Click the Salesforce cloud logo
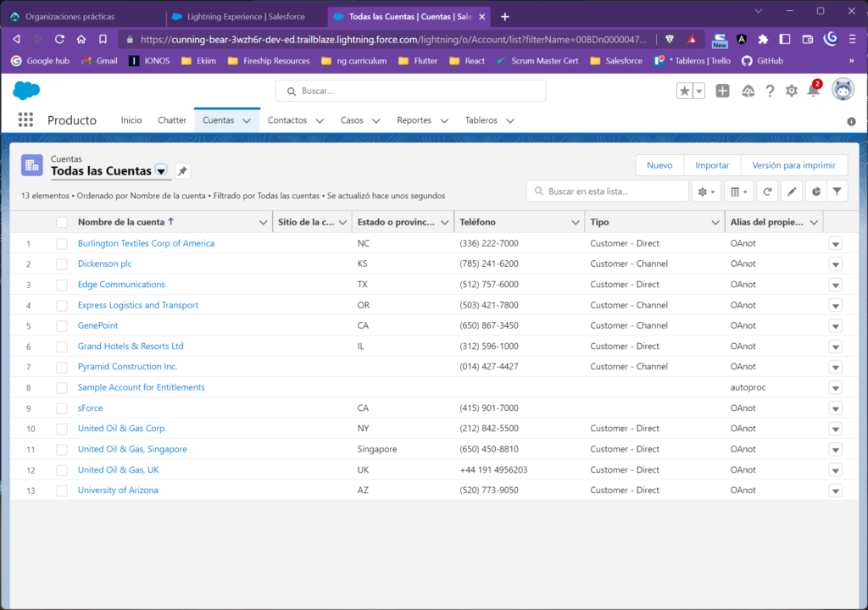 pos(26,90)
